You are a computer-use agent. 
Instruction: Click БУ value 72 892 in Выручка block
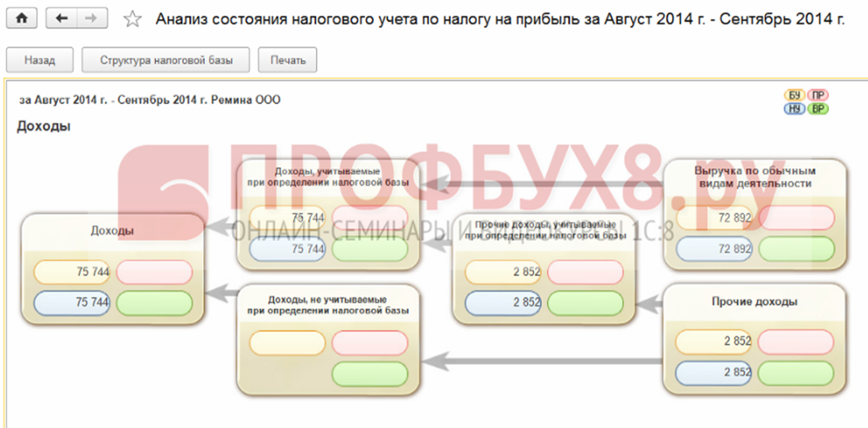(x=716, y=218)
